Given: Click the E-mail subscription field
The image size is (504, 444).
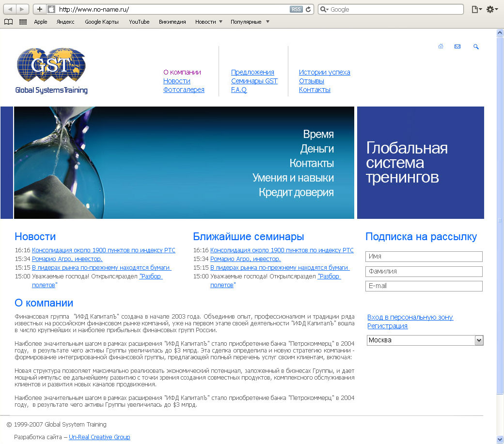Looking at the screenshot, I should [x=424, y=286].
